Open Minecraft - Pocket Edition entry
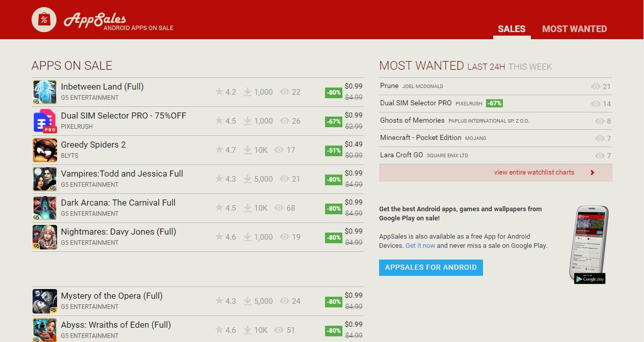 420,137
